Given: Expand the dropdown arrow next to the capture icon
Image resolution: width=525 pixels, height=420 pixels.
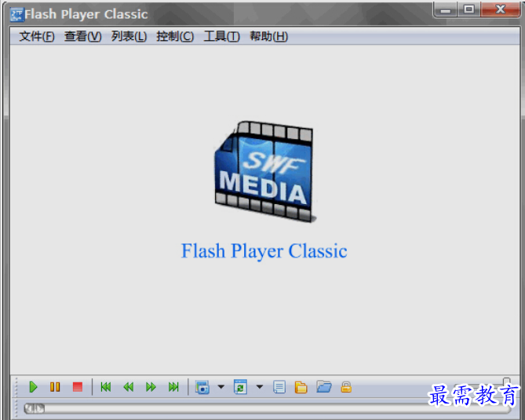Looking at the screenshot, I should 221,387.
